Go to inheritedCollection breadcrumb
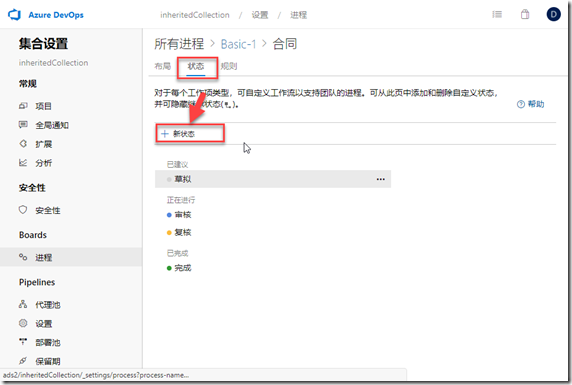The width and height of the screenshot is (572, 385). point(195,15)
